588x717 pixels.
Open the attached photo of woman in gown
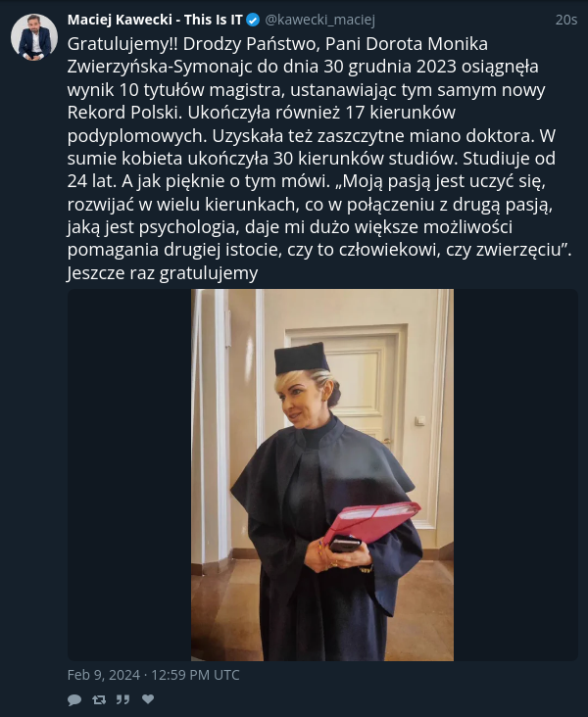(322, 475)
